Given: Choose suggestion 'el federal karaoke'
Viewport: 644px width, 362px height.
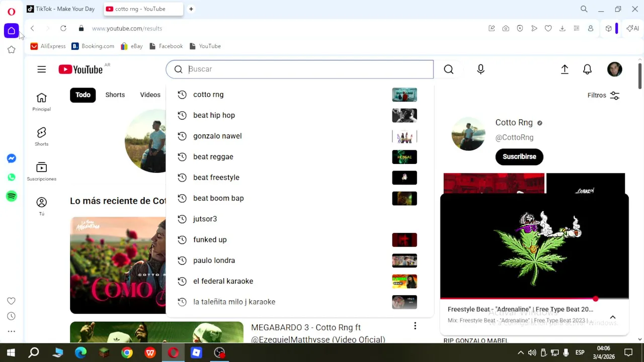Looking at the screenshot, I should click(x=299, y=281).
